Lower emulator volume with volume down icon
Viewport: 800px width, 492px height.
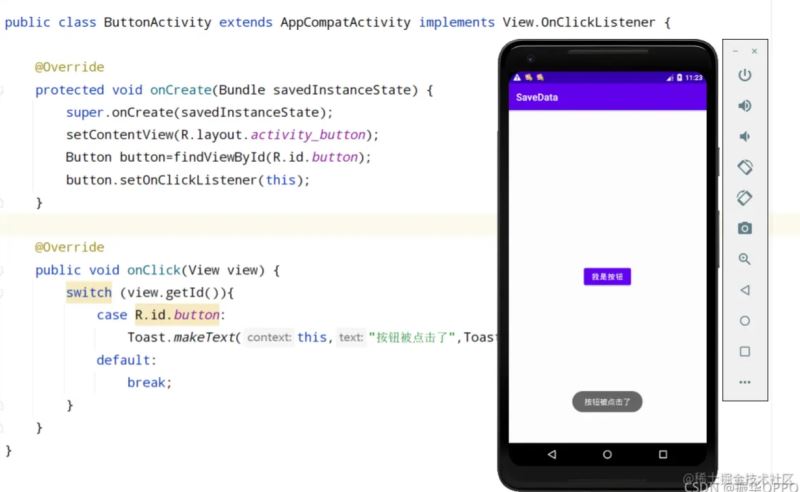coord(744,137)
